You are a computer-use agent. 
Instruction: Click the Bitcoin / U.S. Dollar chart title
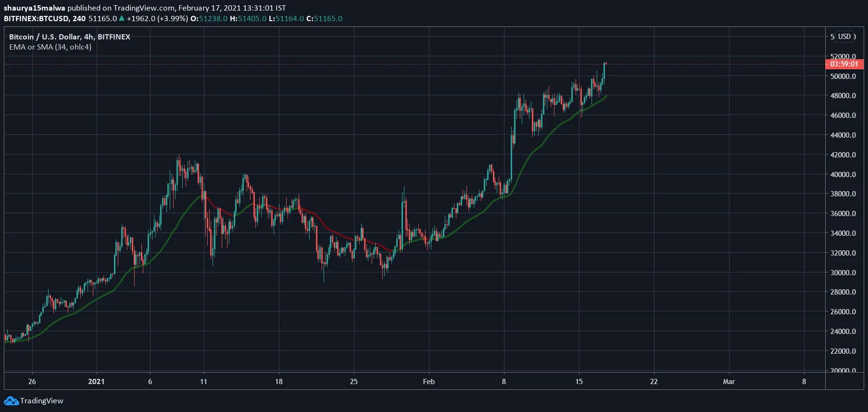point(69,37)
